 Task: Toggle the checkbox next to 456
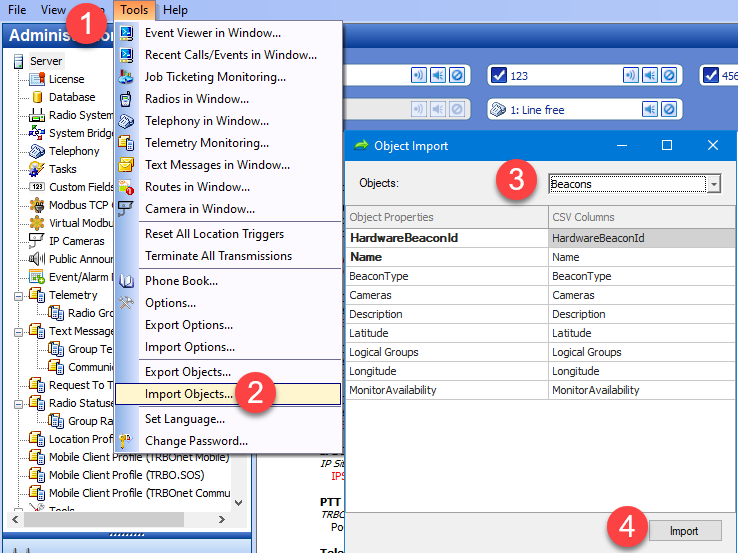point(709,75)
